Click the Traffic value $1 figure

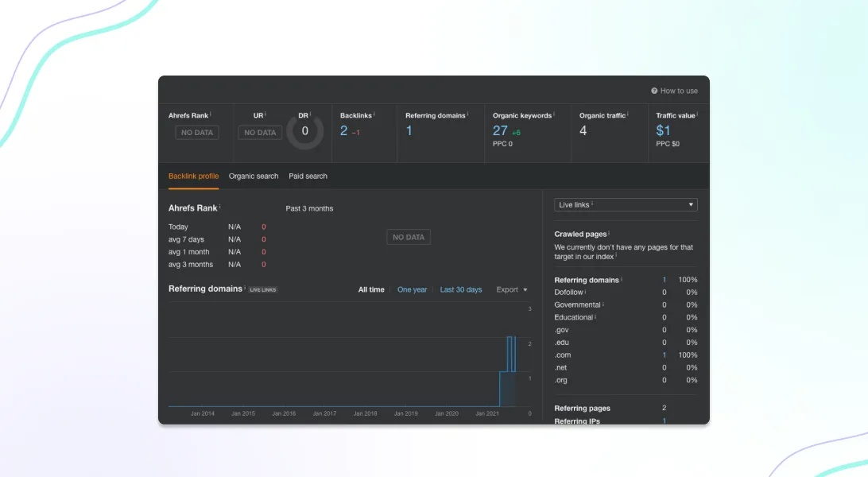point(663,130)
